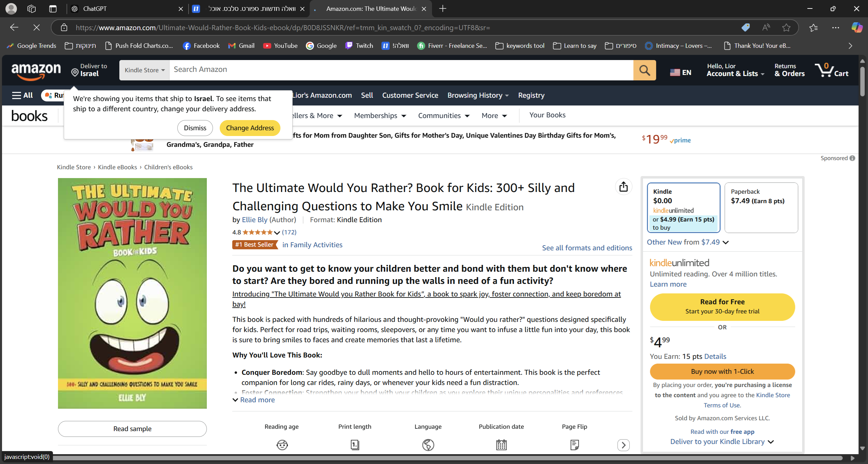
Task: Click the Reading age face icon
Action: point(282,445)
